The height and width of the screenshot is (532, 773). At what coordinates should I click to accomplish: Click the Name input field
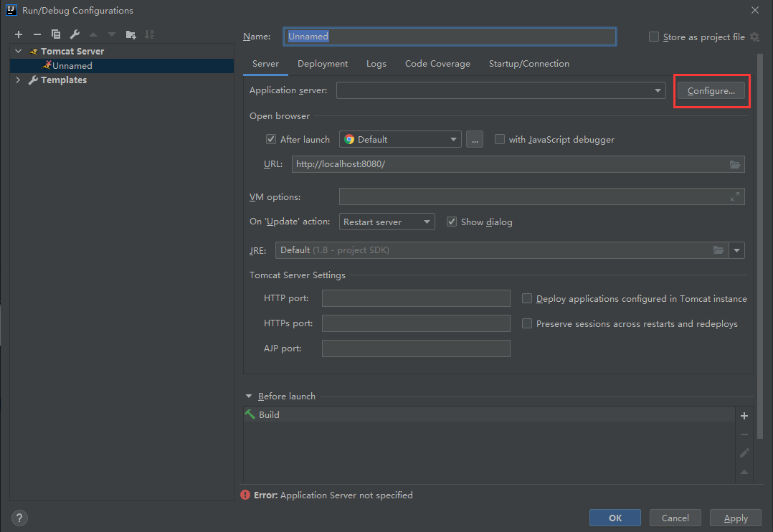click(450, 37)
